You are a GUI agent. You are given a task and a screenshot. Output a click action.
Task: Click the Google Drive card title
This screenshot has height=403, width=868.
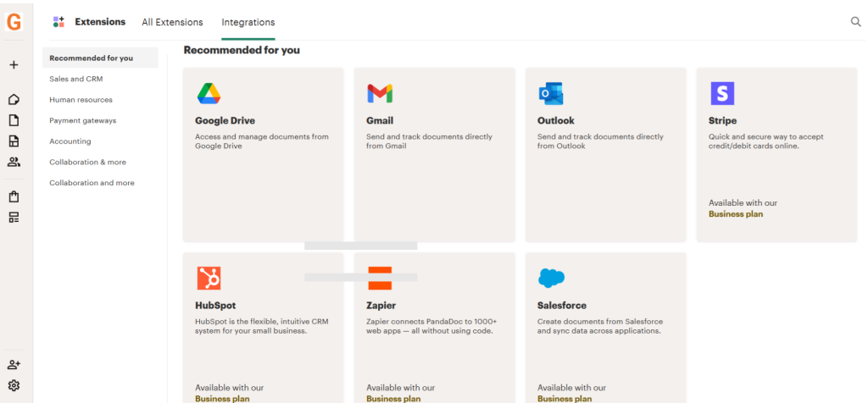click(x=225, y=120)
